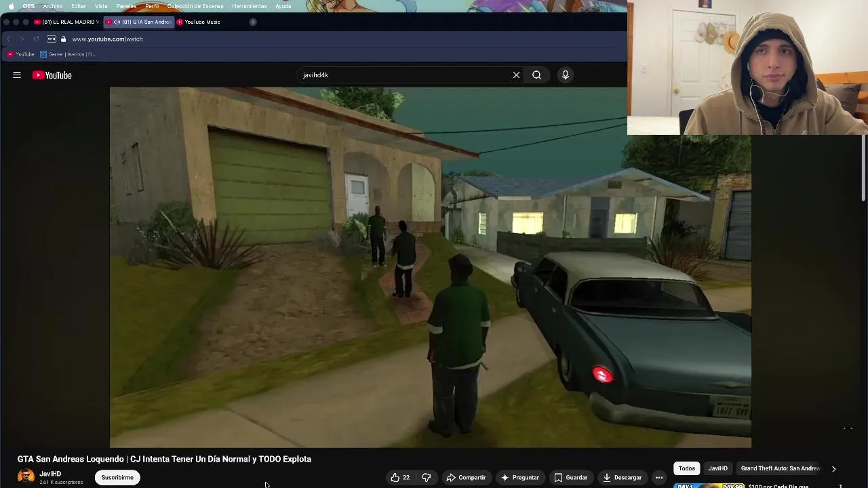
Task: Click the VPN badge in address bar
Action: click(x=52, y=39)
